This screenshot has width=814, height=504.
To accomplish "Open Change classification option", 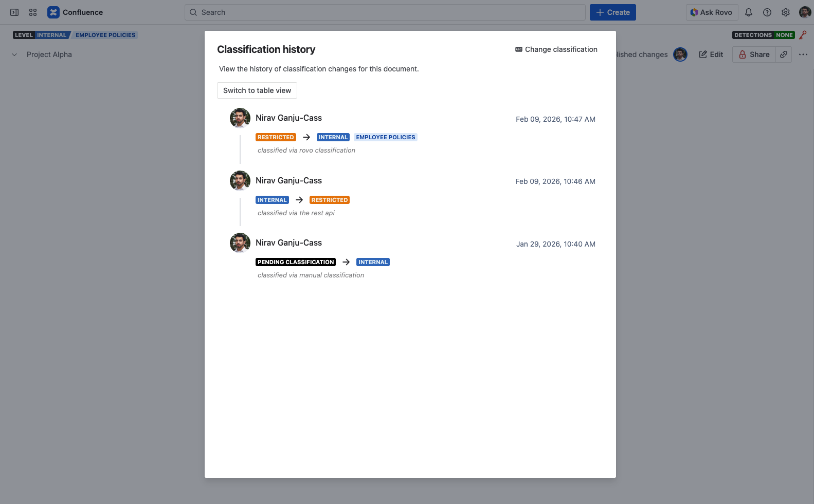I will tap(556, 49).
